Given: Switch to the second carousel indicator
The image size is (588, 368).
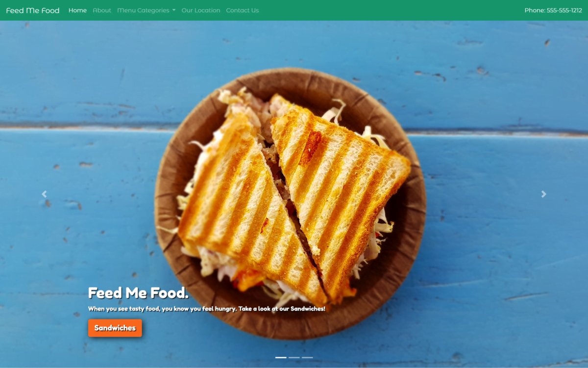Looking at the screenshot, I should (294, 358).
